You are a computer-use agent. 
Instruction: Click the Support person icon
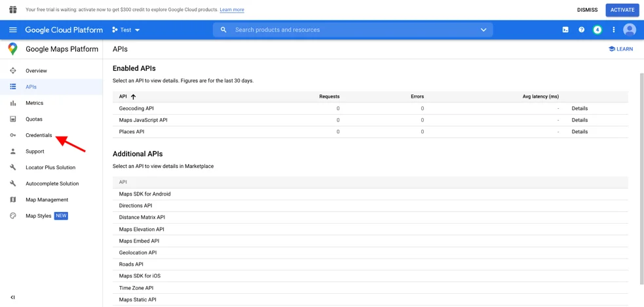[12, 152]
